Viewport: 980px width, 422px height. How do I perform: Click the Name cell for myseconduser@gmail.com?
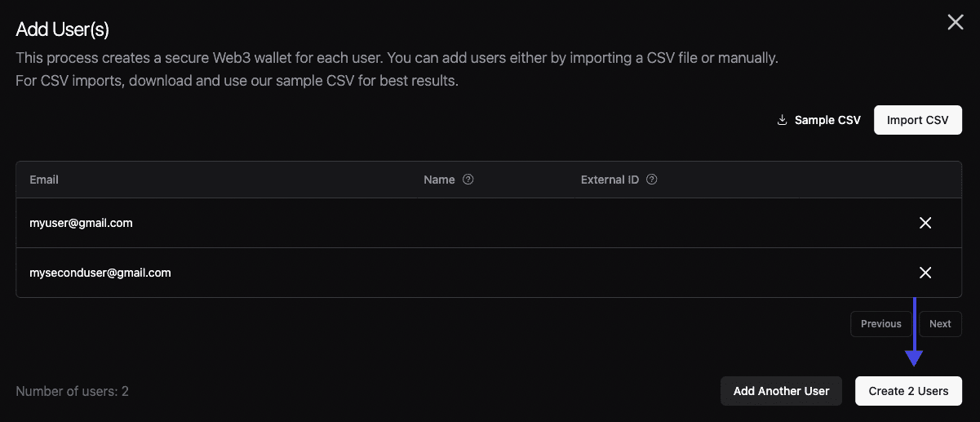click(490, 273)
